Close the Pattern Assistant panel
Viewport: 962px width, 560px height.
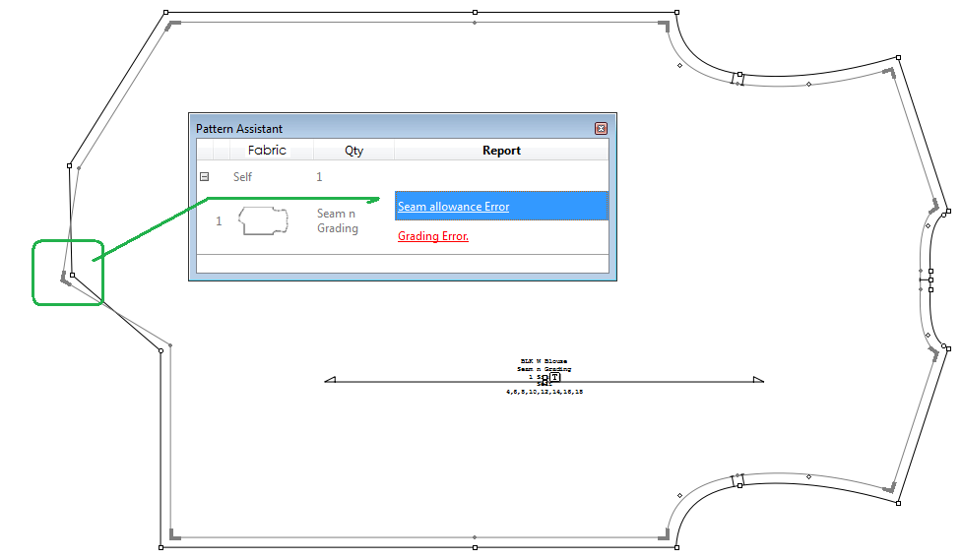[x=601, y=129]
